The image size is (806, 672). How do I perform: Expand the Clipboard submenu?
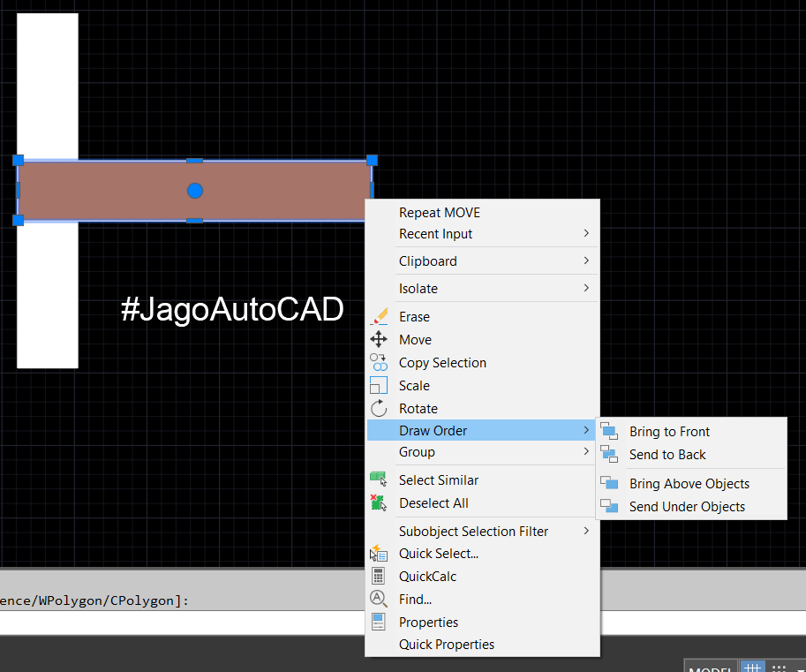[x=428, y=260]
